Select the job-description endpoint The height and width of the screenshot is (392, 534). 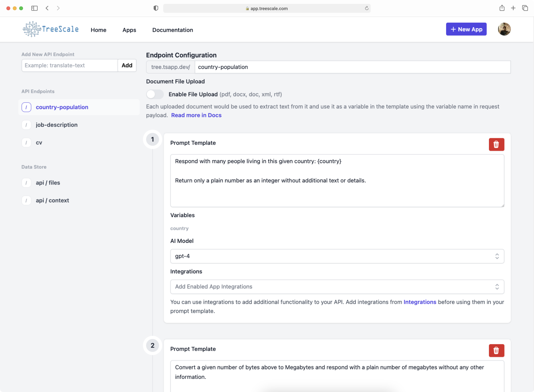[x=57, y=125]
